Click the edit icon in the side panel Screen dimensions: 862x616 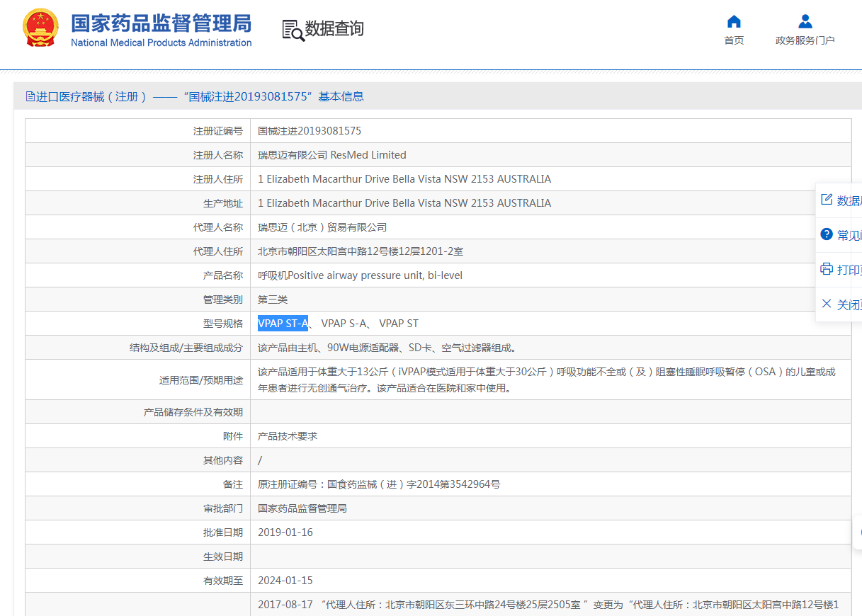point(826,199)
